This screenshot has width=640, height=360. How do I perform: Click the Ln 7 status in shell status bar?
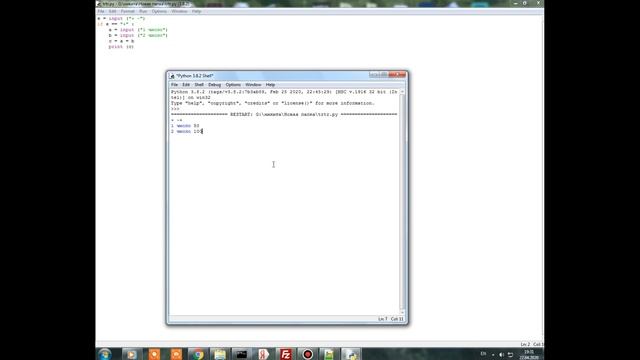tap(382, 319)
